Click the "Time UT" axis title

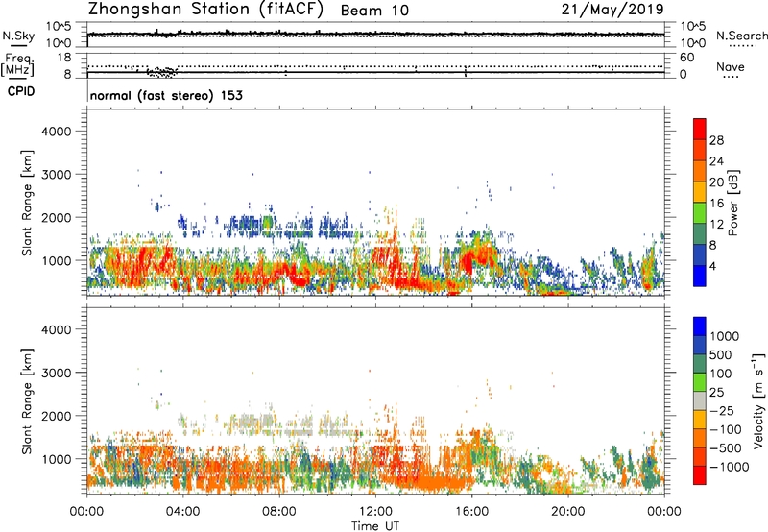point(375,526)
